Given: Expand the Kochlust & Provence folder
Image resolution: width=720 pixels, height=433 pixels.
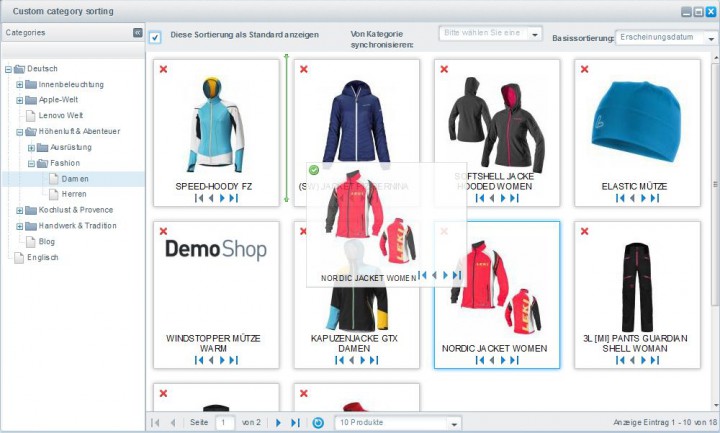Looking at the screenshot, I should 20,211.
